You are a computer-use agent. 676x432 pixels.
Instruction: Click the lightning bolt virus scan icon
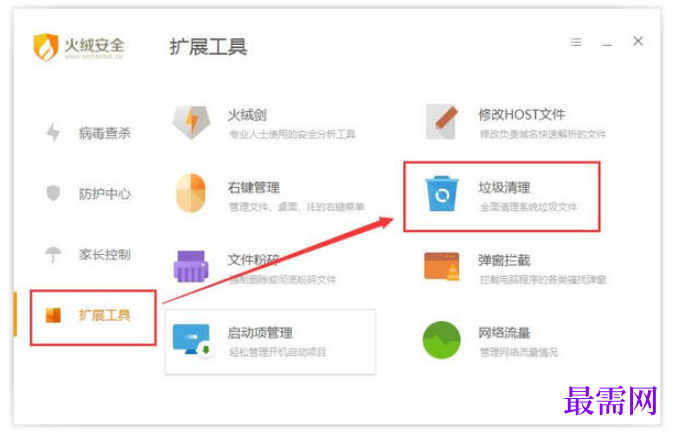click(x=53, y=132)
